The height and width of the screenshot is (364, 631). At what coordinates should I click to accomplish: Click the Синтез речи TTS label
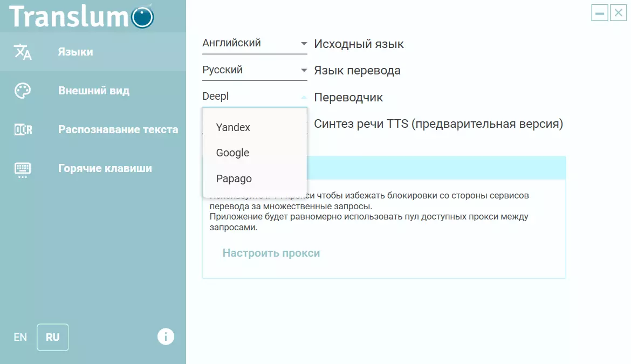pyautogui.click(x=438, y=124)
